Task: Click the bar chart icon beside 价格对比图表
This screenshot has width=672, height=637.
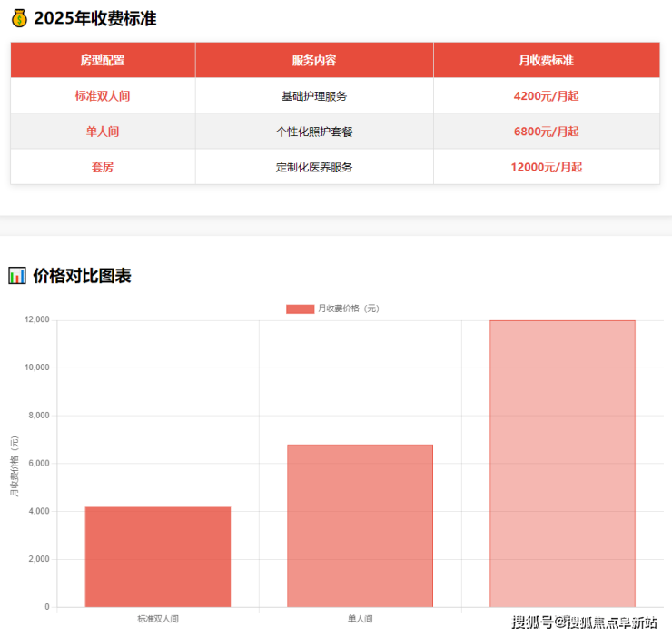Action: (17, 276)
